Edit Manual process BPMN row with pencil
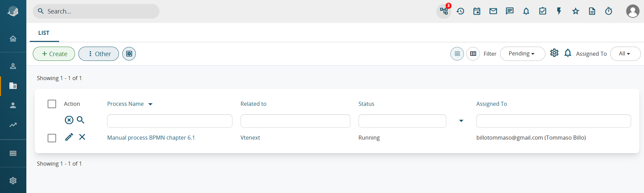Image resolution: width=644 pixels, height=193 pixels. pos(69,137)
